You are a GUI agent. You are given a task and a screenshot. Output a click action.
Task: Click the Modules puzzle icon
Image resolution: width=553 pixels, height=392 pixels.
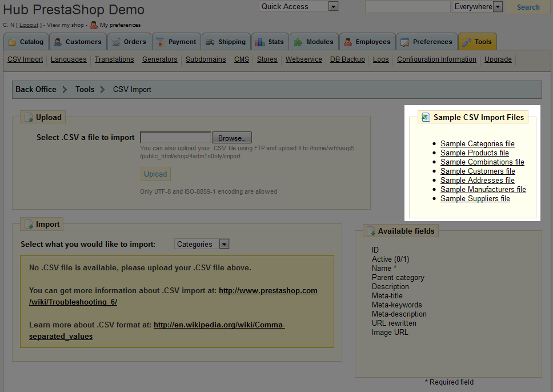tap(298, 42)
